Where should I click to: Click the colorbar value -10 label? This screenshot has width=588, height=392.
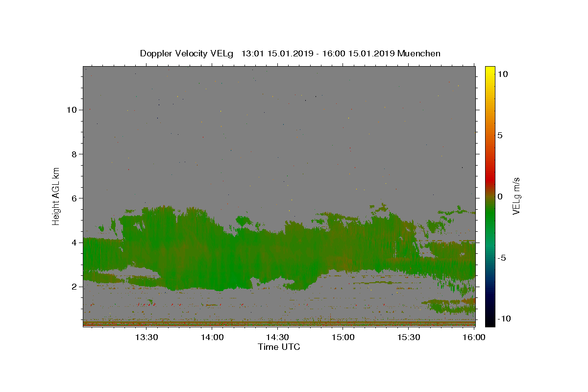tap(504, 318)
